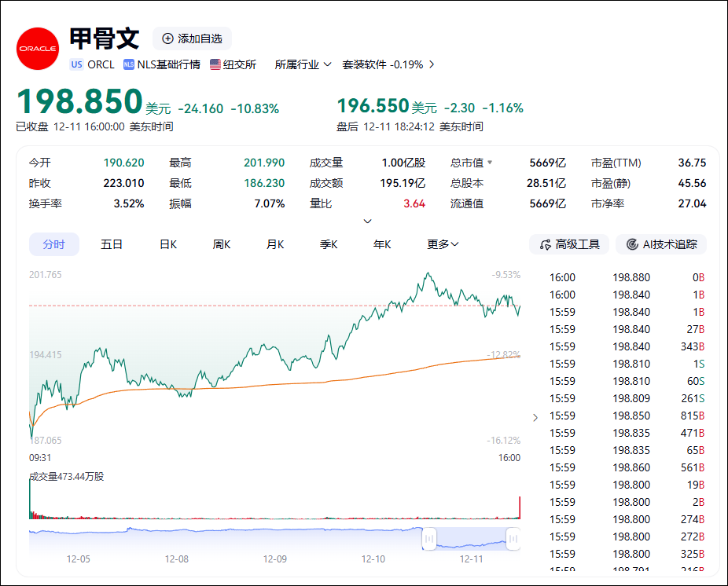The width and height of the screenshot is (728, 586).
Task: Open the 高级工具 advanced tools
Action: (x=569, y=244)
